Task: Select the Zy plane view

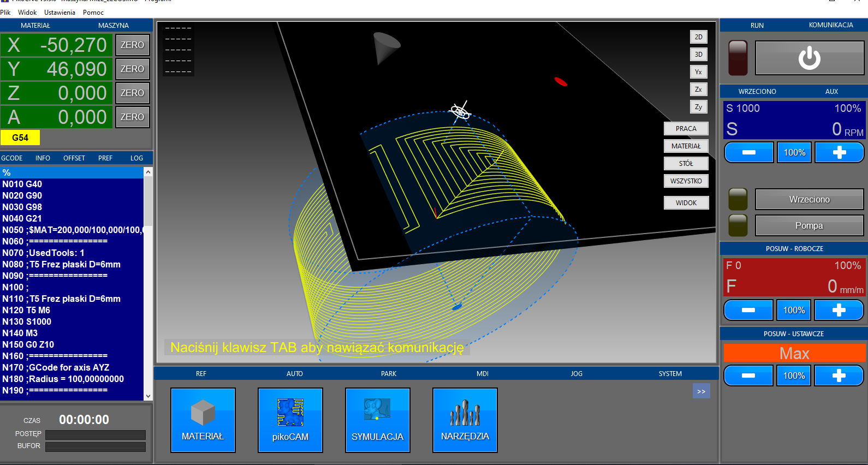Action: point(699,107)
